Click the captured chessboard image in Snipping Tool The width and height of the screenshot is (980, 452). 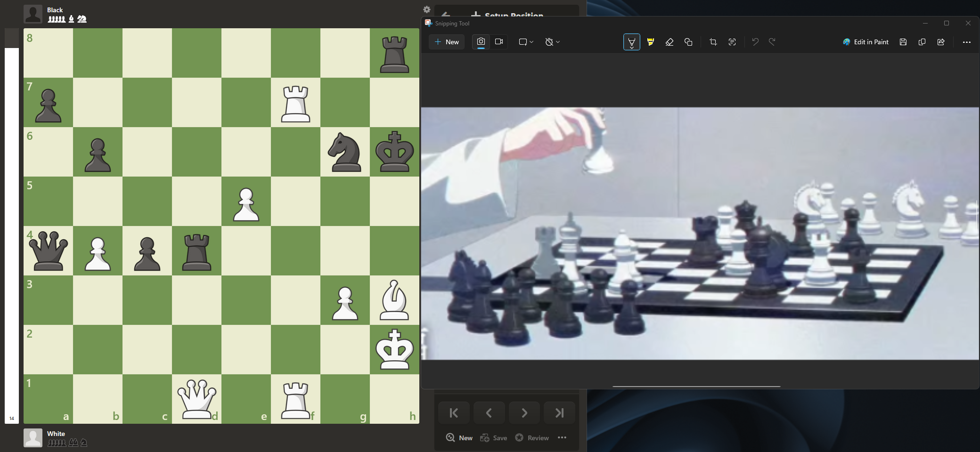click(700, 234)
